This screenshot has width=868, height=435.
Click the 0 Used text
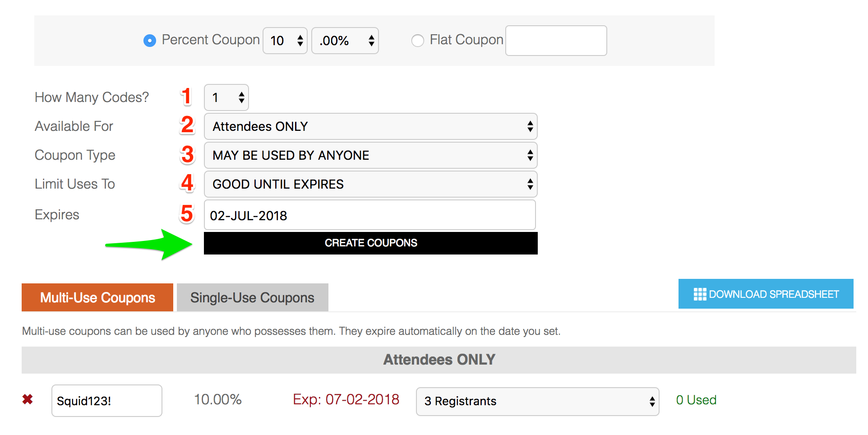pyautogui.click(x=696, y=400)
